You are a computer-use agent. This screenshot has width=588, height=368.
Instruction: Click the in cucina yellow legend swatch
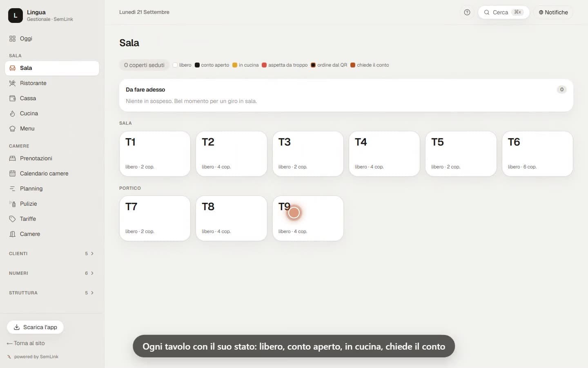[x=235, y=65]
